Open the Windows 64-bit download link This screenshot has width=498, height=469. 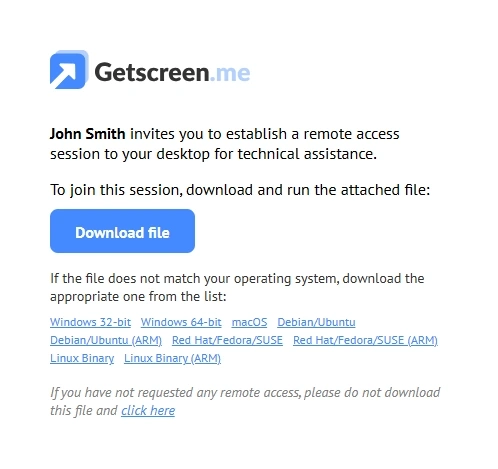(181, 322)
